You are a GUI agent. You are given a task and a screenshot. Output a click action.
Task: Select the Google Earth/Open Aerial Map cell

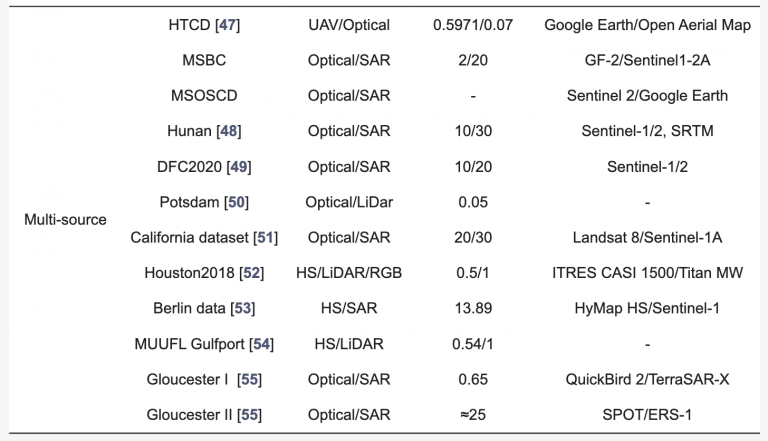pos(647,25)
